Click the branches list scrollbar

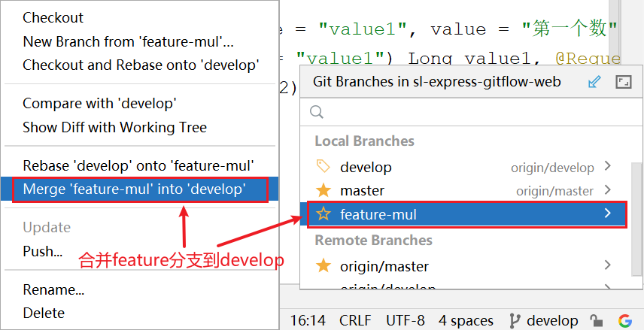click(636, 219)
